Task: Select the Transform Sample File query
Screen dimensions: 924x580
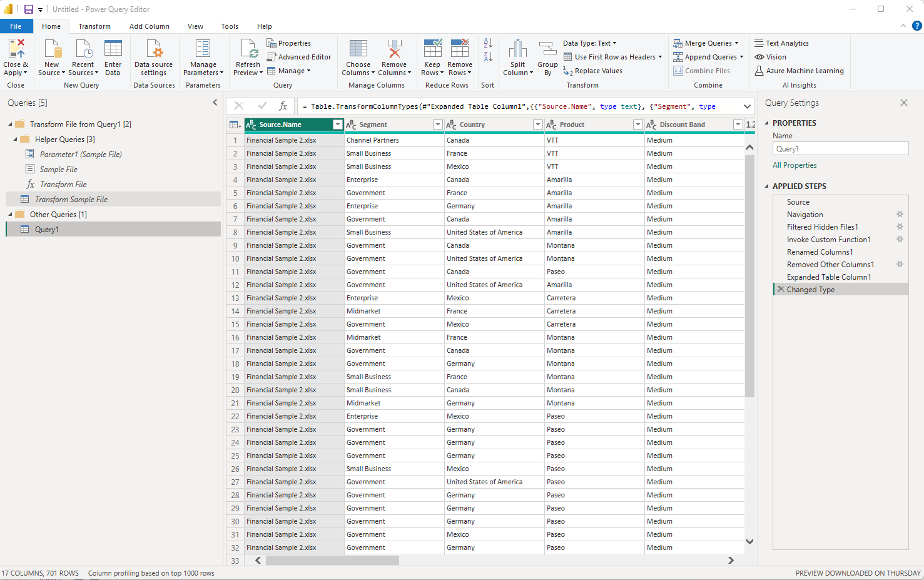Action: [113, 199]
